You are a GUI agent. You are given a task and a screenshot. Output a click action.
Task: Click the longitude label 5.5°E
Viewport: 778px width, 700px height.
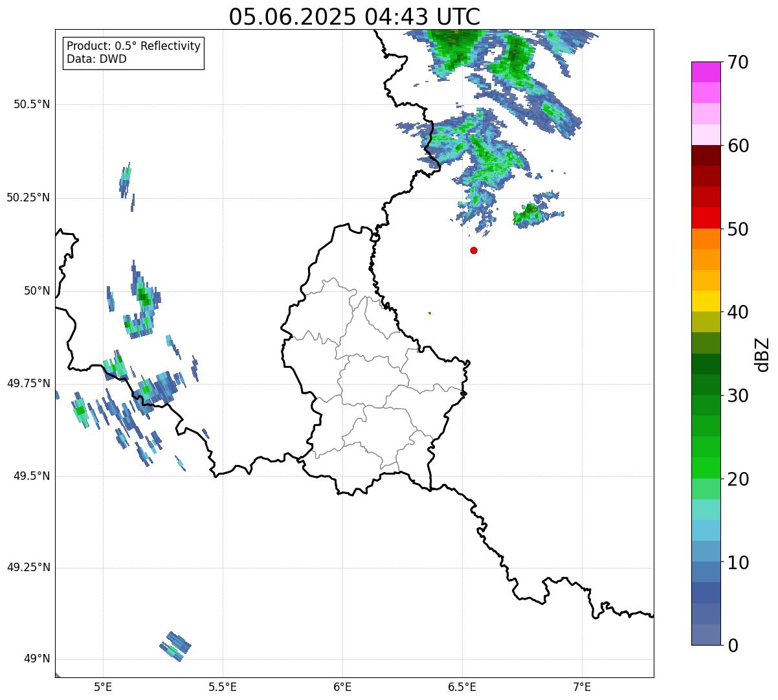point(223,686)
